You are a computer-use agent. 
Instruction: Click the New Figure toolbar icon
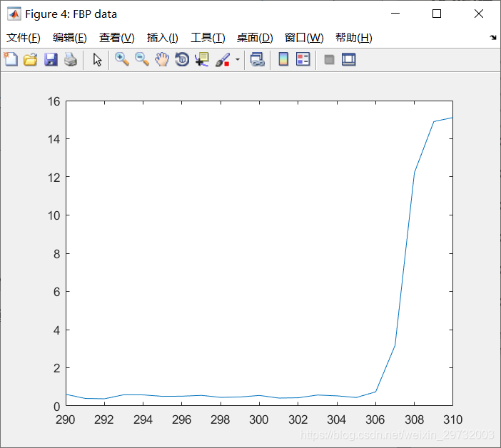pyautogui.click(x=11, y=59)
